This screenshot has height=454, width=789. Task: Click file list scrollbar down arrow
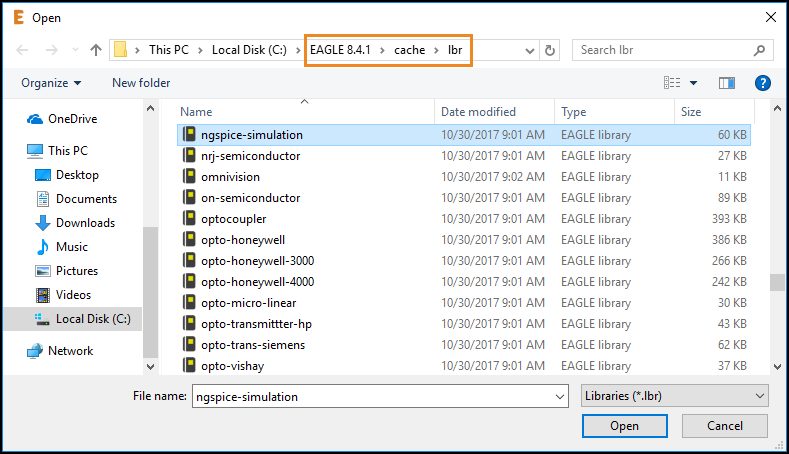pyautogui.click(x=777, y=366)
